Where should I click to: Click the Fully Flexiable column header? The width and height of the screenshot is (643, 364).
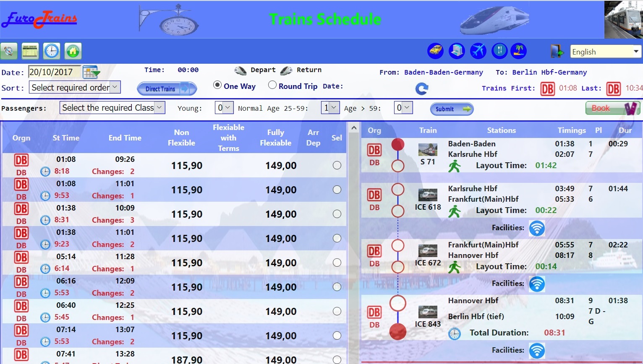coord(276,138)
